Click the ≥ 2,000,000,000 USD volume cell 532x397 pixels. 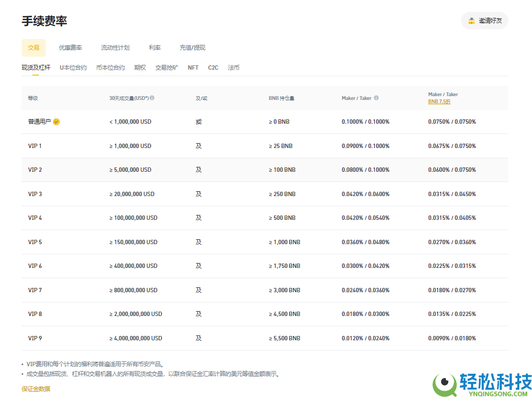pyautogui.click(x=136, y=314)
